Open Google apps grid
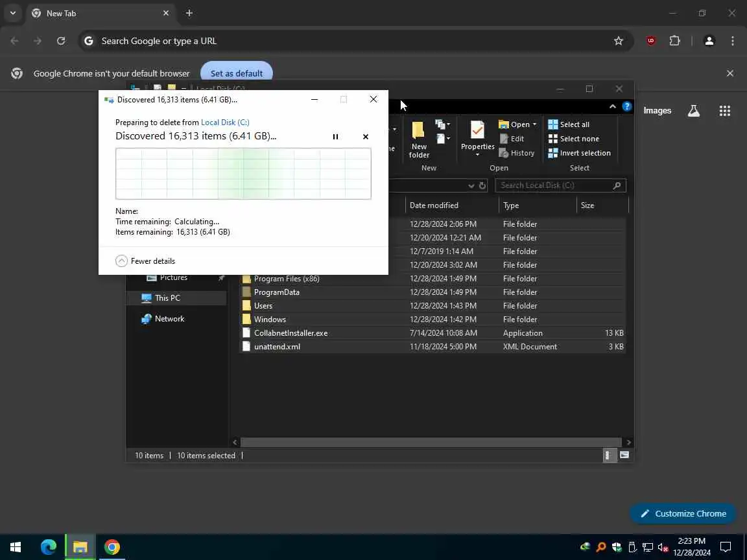This screenshot has width=747, height=560. coord(724,110)
